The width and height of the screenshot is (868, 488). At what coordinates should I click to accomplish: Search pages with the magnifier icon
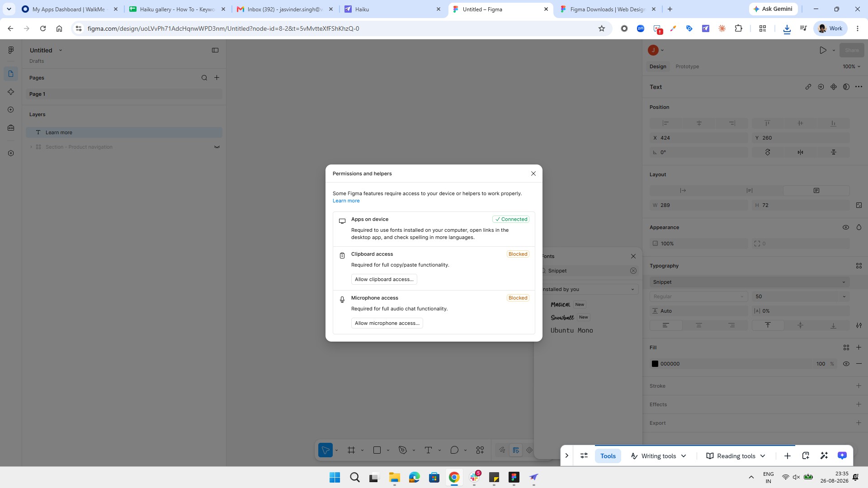coord(204,78)
